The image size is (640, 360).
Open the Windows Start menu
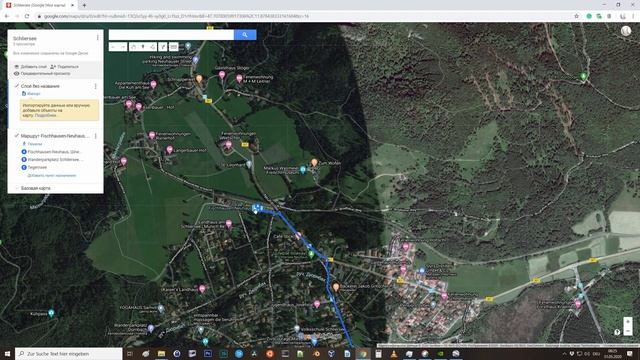point(7,353)
